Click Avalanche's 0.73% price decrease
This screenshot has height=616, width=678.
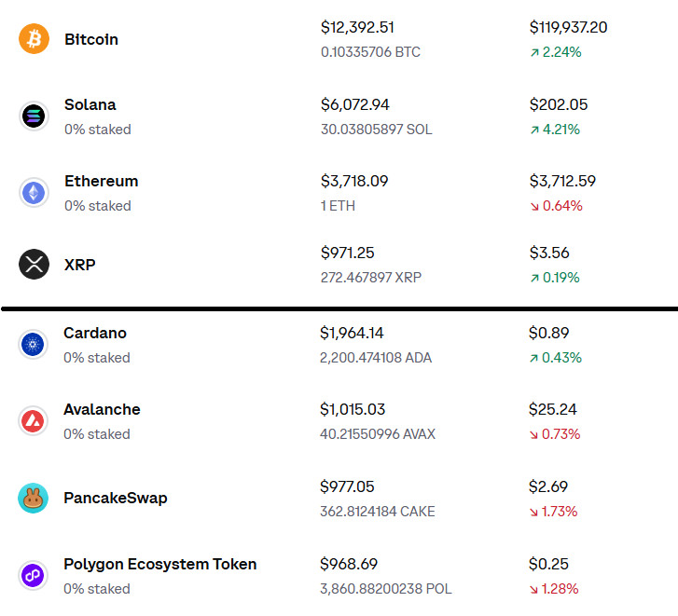[555, 433]
